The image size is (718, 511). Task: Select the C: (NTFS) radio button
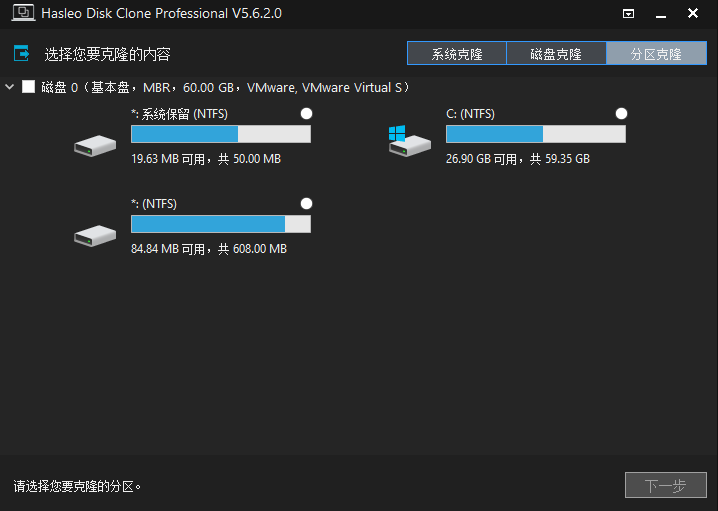621,114
